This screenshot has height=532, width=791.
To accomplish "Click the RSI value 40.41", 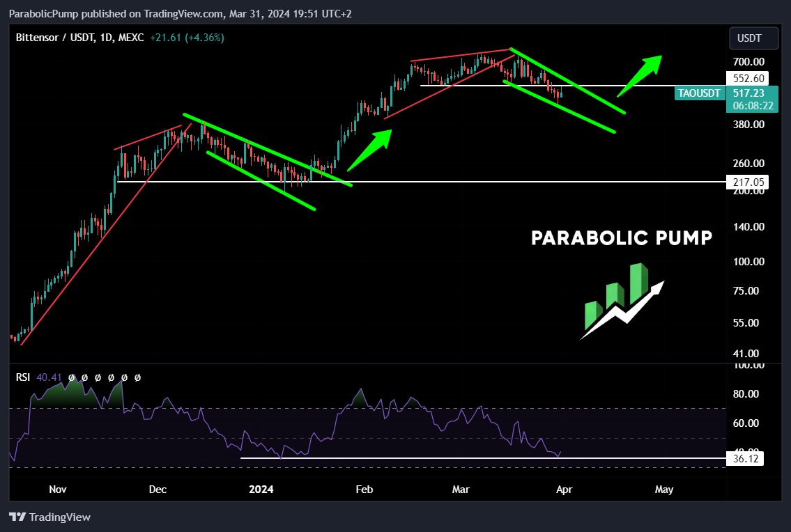I will point(49,377).
